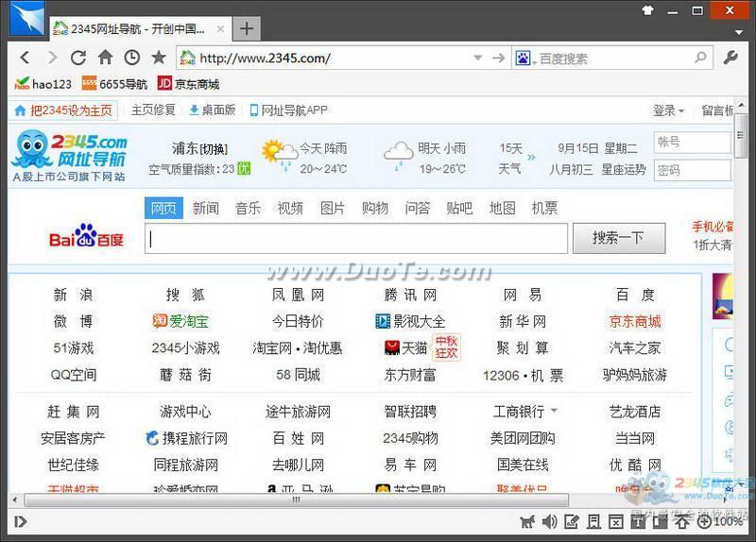Expand the 工商银行 dropdown arrow
The height and width of the screenshot is (542, 756).
point(554,411)
